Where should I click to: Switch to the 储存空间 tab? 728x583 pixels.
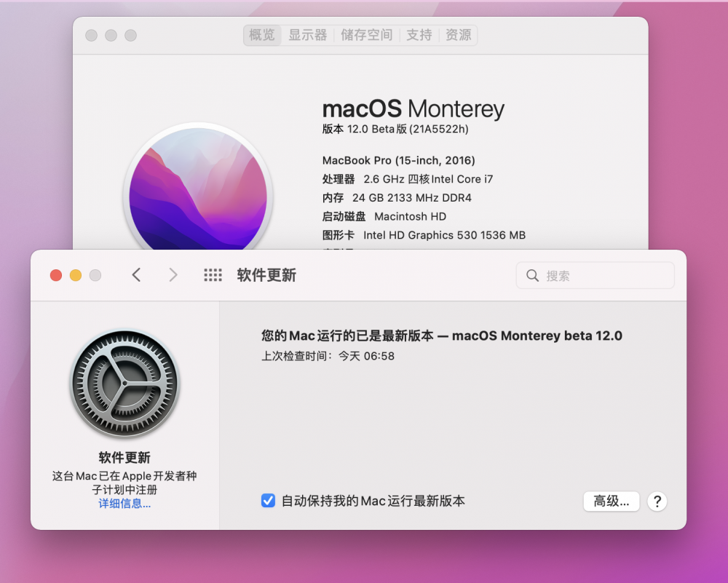367,35
